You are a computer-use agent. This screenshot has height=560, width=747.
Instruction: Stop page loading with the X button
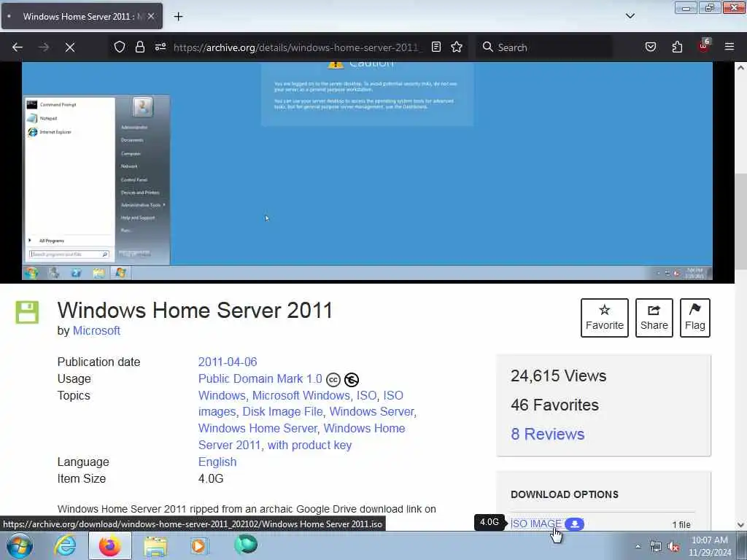pyautogui.click(x=69, y=47)
